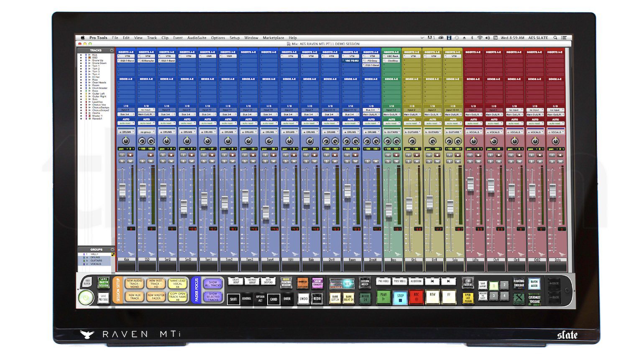Screen dimensions: 644x355
Task: Click the TRACKS panel disclosure arrow
Action: click(111, 49)
